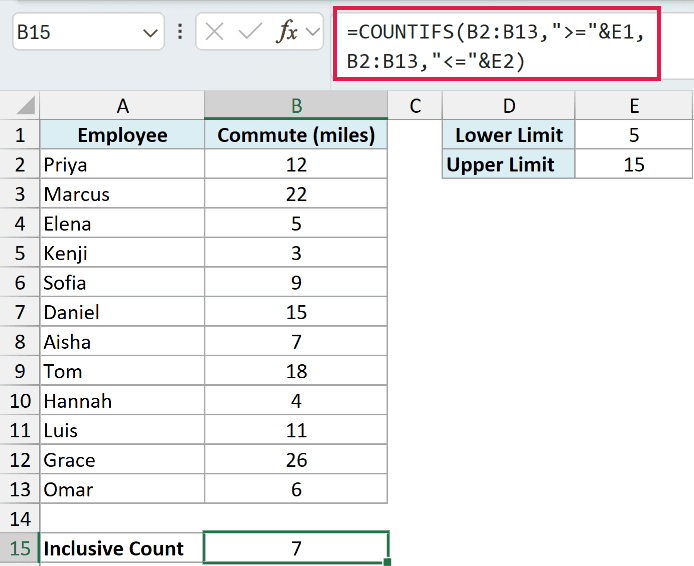Viewport: 694px width, 566px height.
Task: Expand the formula bar chevron beside fx
Action: (x=312, y=32)
